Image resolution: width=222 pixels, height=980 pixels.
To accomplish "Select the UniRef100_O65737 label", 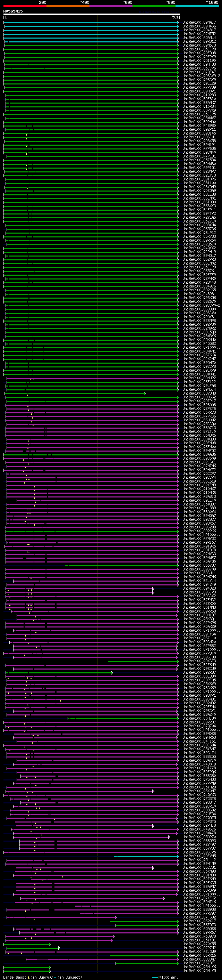I will point(199,566).
